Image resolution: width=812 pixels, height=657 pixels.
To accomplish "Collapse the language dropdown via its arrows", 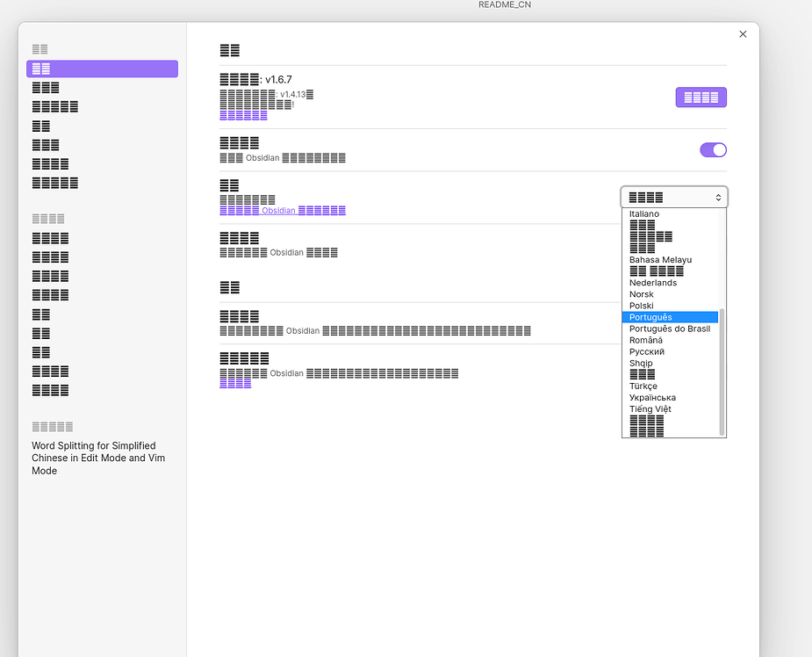I will [x=718, y=198].
